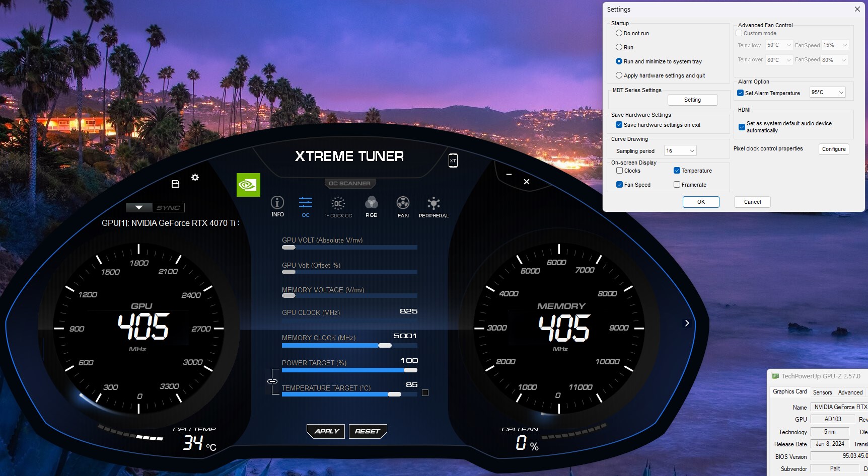Click the link icon between power and temperature
The image size is (868, 476).
click(272, 381)
